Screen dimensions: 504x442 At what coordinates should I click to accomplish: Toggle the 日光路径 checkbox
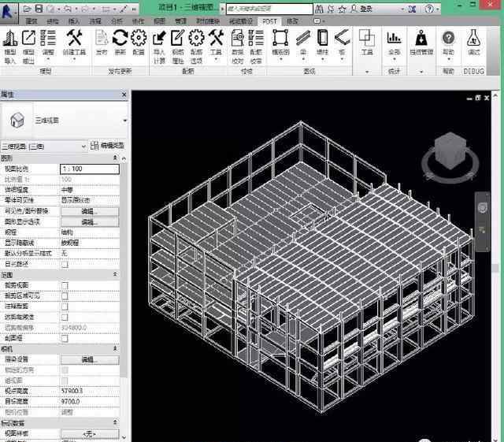pyautogui.click(x=65, y=264)
